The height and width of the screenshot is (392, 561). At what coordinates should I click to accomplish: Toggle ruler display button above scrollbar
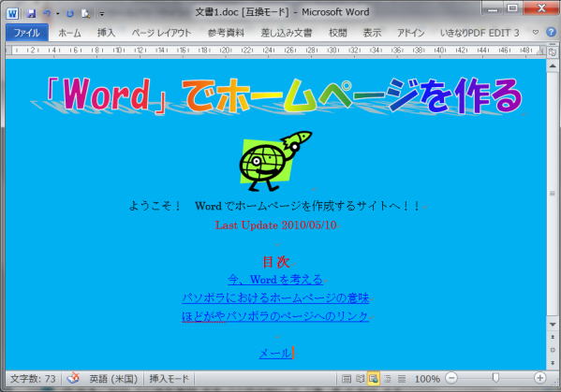(552, 51)
